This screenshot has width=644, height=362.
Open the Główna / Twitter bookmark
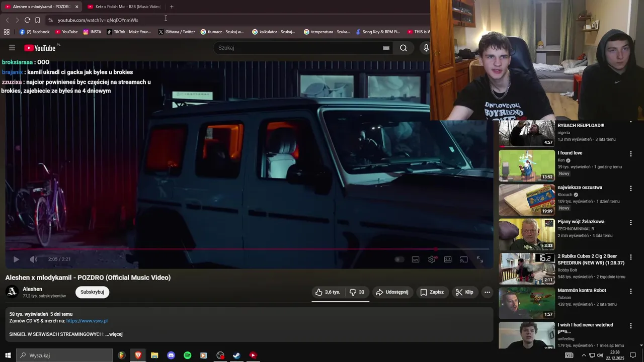[x=177, y=32]
